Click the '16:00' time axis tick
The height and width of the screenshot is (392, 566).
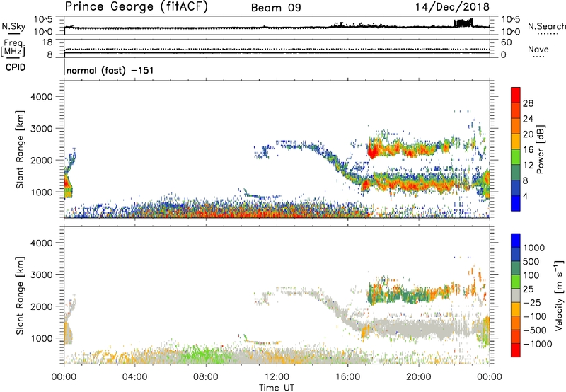[347, 376]
